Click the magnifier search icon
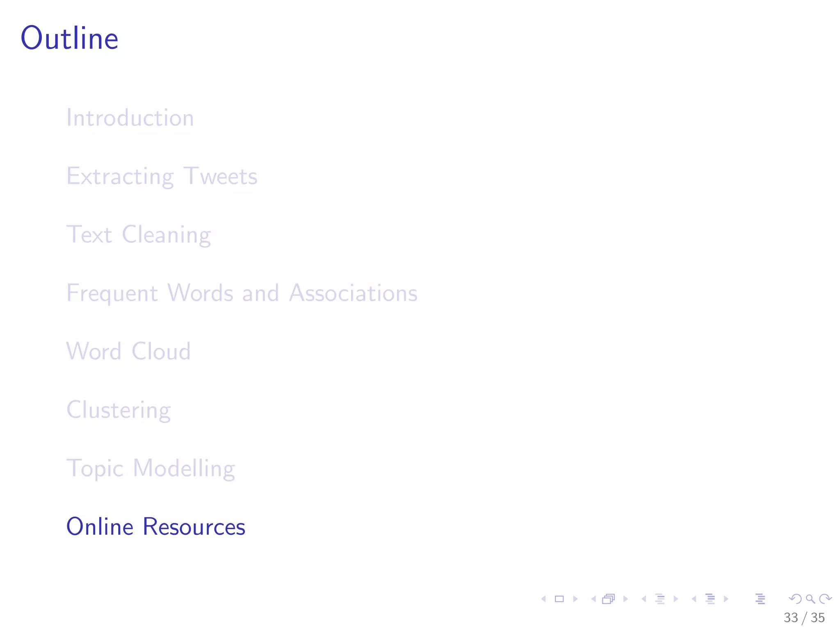The image size is (840, 630). 810,599
